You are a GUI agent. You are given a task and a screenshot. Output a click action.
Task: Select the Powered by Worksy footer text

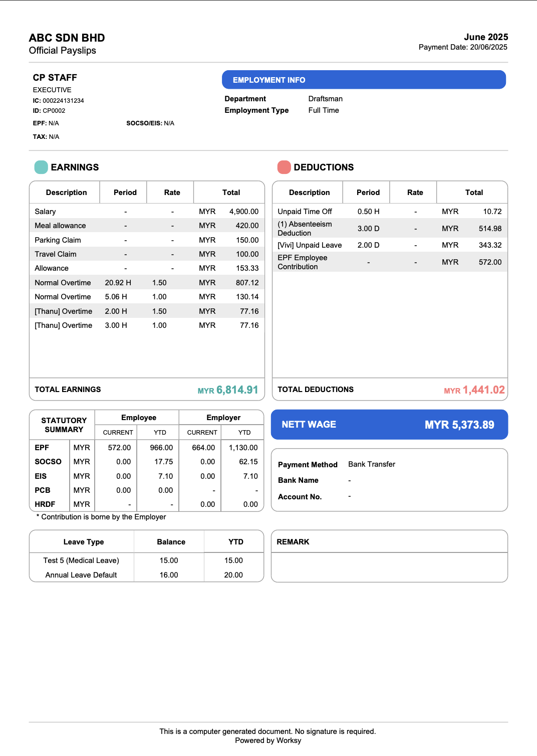coord(268,740)
